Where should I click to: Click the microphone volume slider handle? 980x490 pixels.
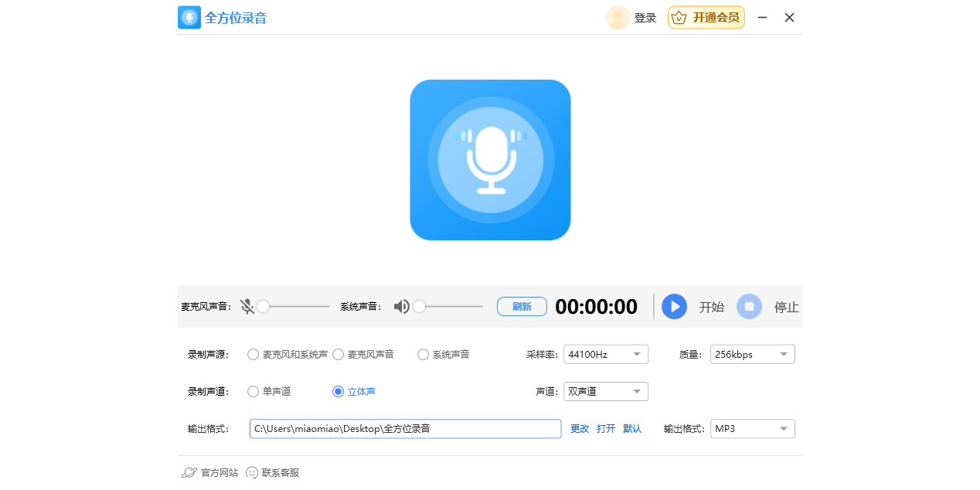coord(264,307)
